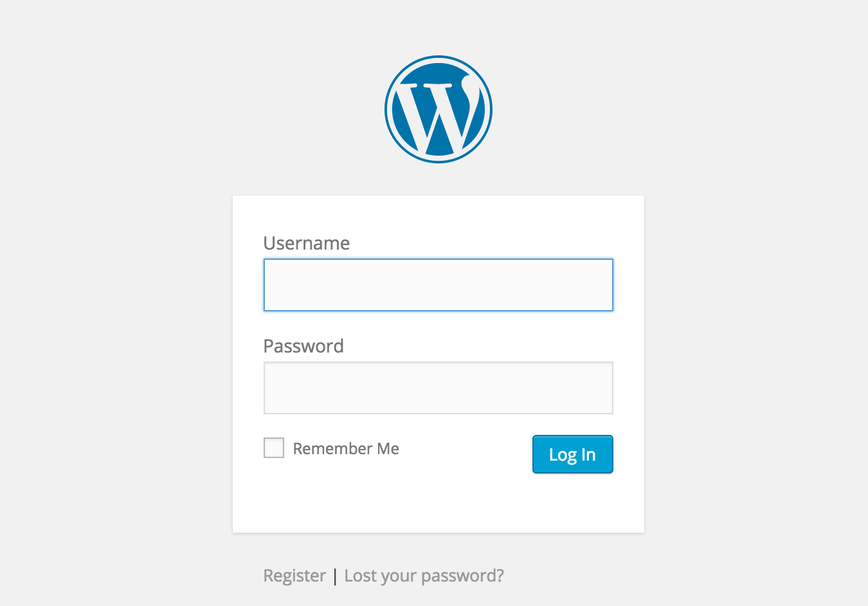This screenshot has width=868, height=606.
Task: Select the highlighted Username text box
Action: [438, 284]
